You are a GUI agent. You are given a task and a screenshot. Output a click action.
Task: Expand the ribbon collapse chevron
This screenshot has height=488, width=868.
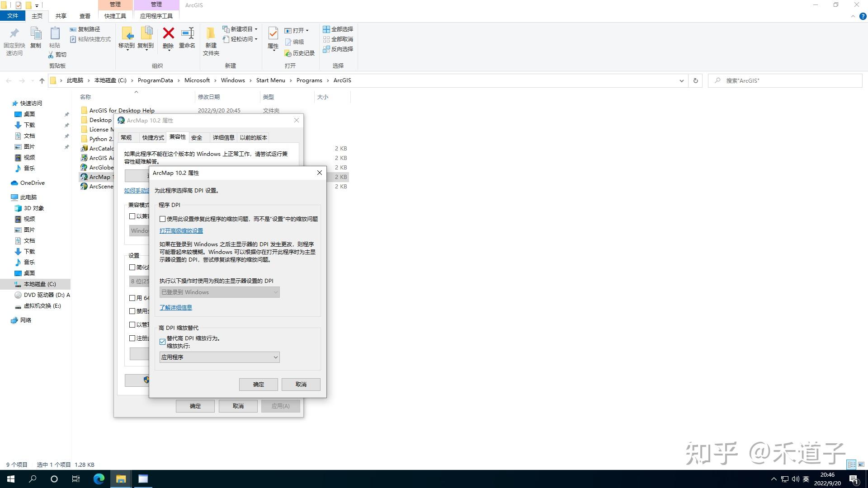(x=853, y=16)
